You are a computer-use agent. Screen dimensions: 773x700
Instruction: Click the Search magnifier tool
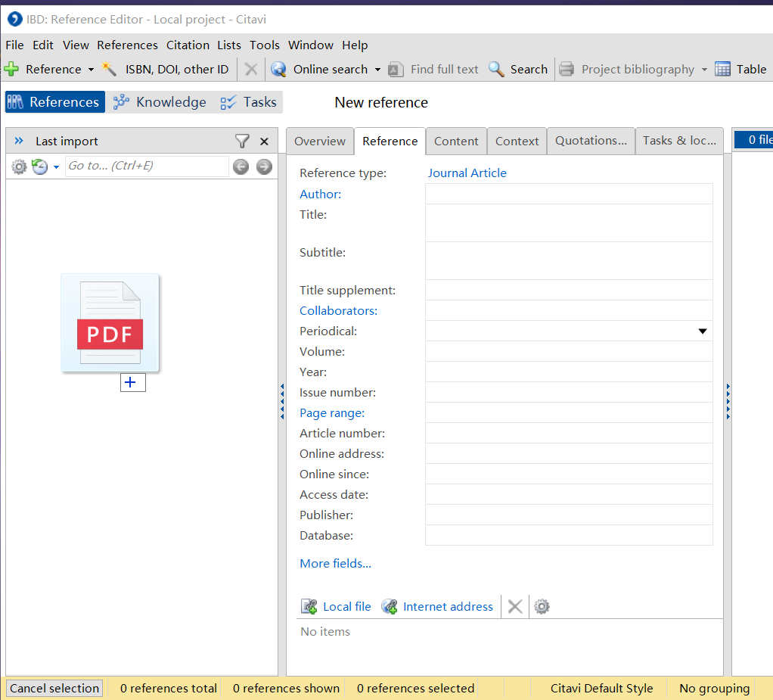pyautogui.click(x=517, y=69)
